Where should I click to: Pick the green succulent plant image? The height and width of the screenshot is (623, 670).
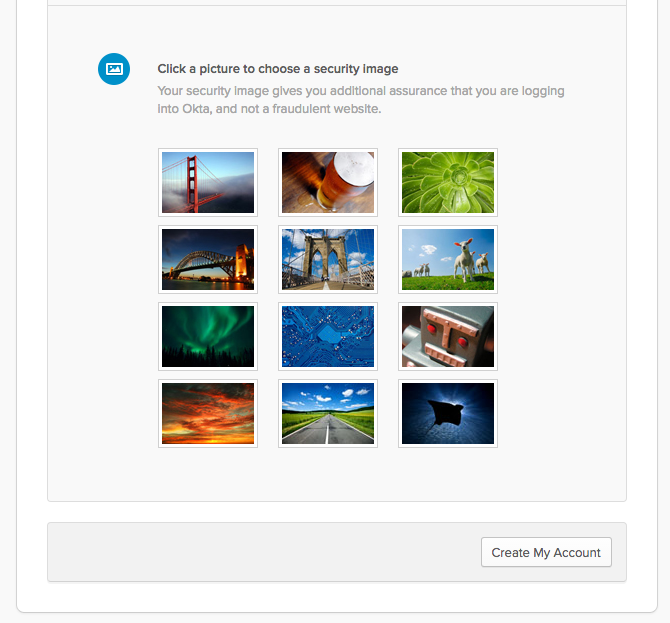[448, 182]
